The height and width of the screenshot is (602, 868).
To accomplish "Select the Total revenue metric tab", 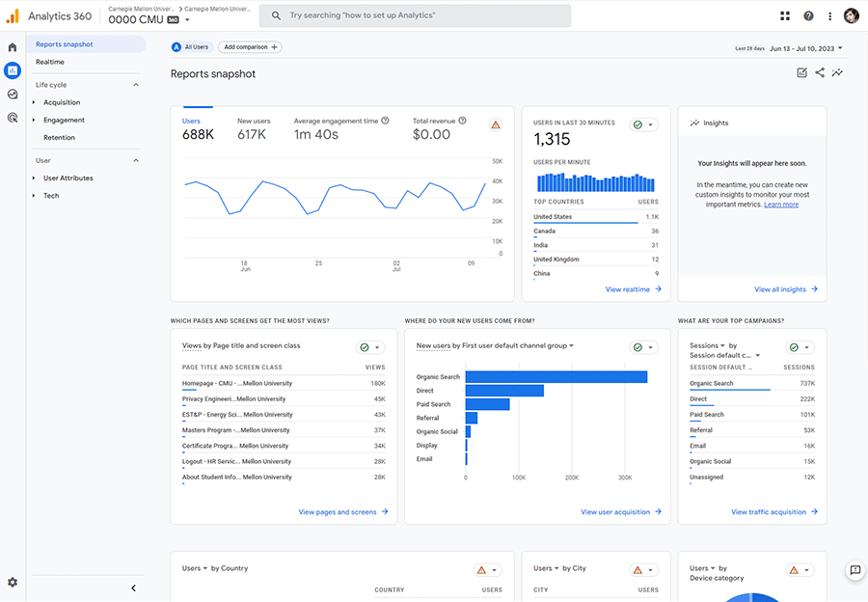I will [439, 129].
